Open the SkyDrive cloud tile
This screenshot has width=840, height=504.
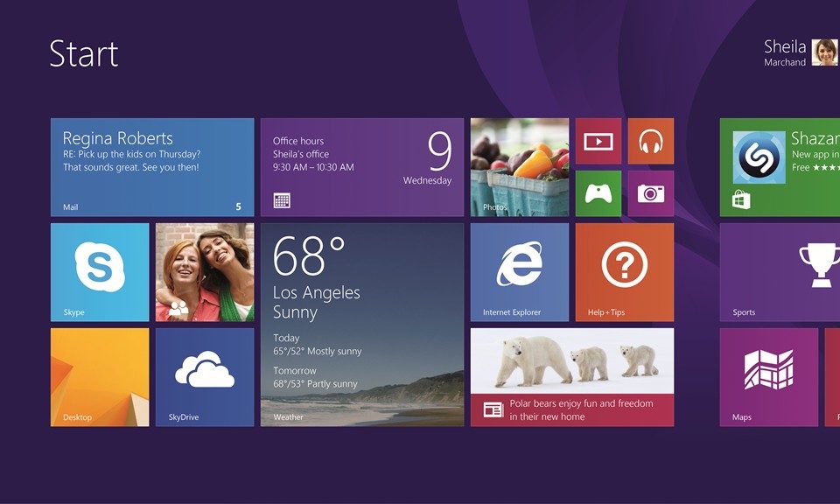[x=205, y=377]
